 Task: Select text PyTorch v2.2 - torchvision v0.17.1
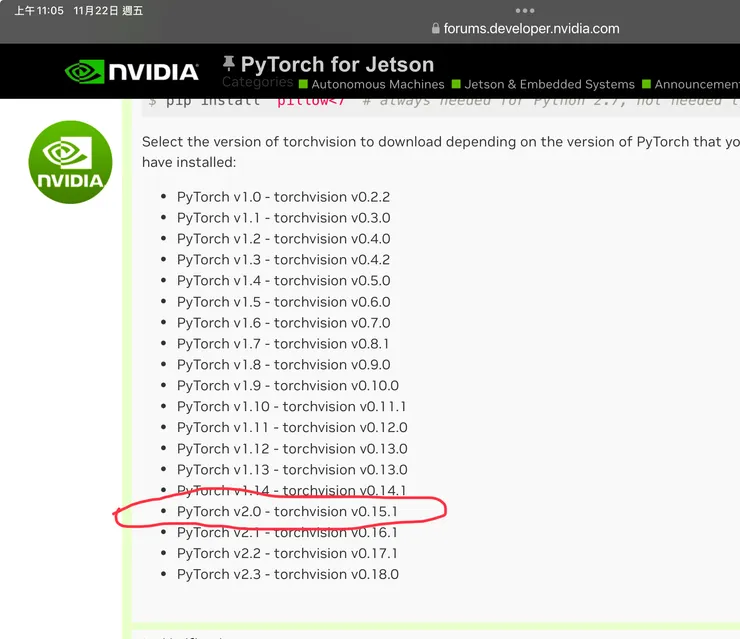287,553
